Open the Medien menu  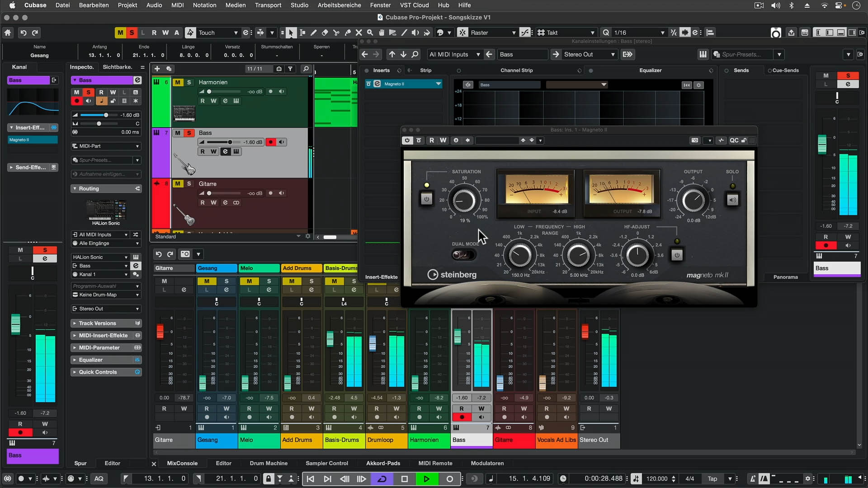236,5
